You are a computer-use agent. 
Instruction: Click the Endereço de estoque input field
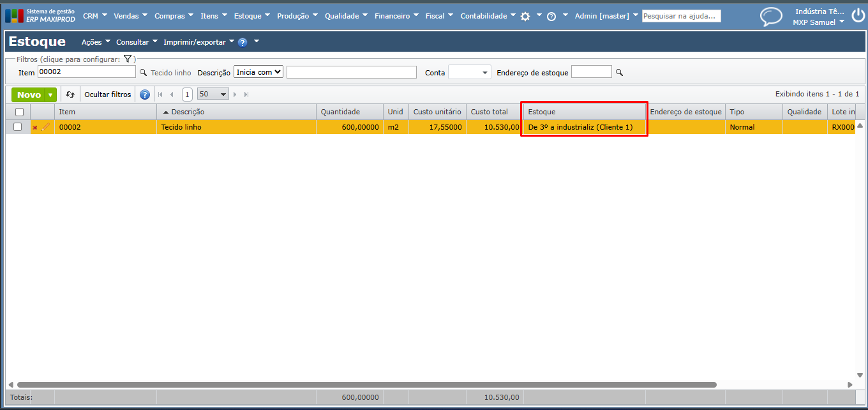point(591,72)
